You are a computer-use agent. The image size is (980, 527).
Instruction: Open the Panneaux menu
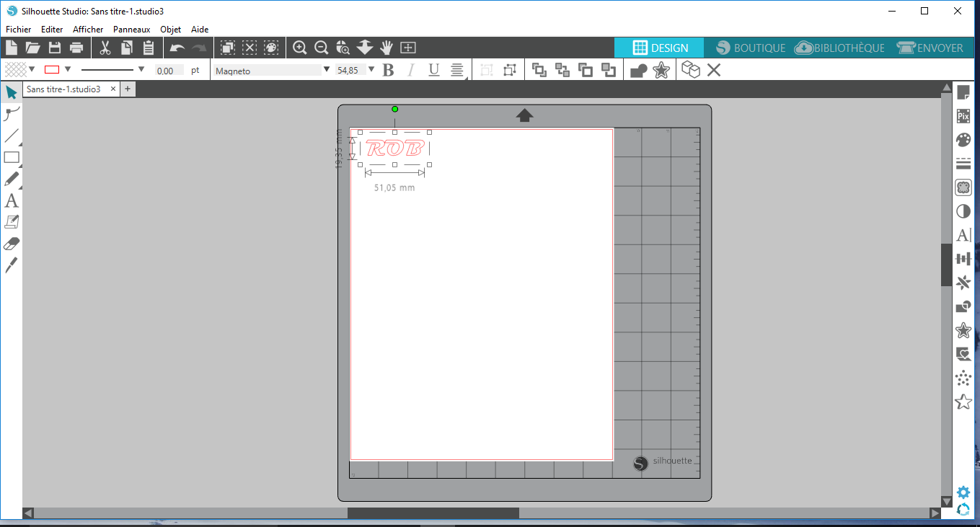pyautogui.click(x=131, y=30)
